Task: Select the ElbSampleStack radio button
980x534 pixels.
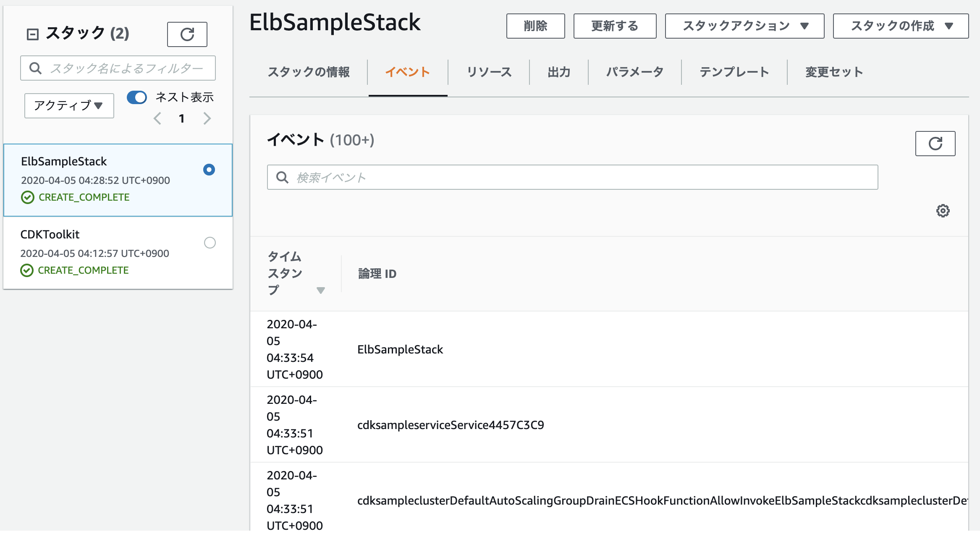Action: click(x=209, y=170)
